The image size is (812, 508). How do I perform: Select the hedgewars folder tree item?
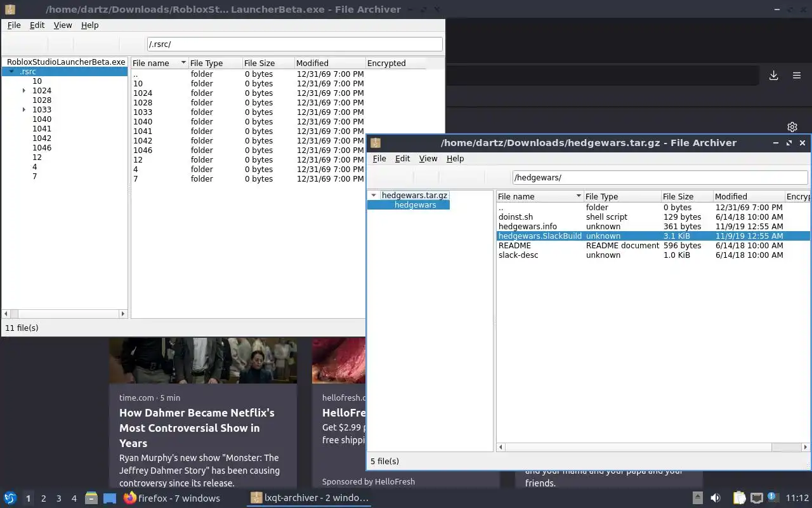pos(415,205)
